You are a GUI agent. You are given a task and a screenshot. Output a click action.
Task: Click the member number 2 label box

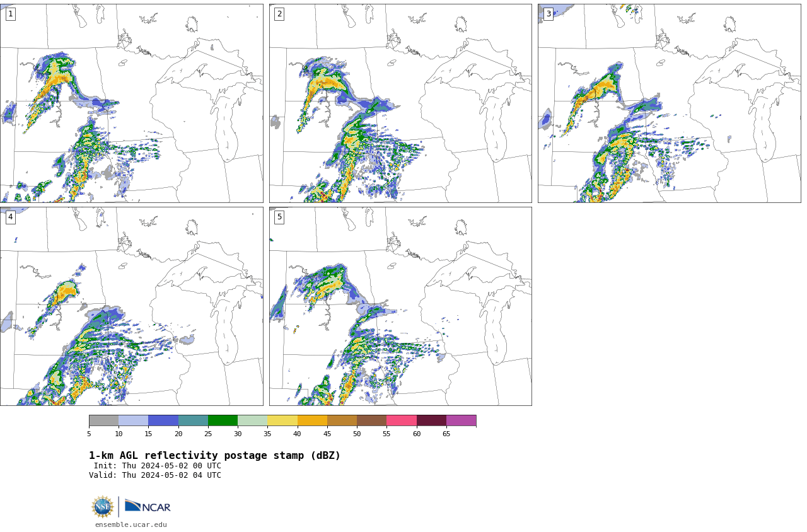279,14
